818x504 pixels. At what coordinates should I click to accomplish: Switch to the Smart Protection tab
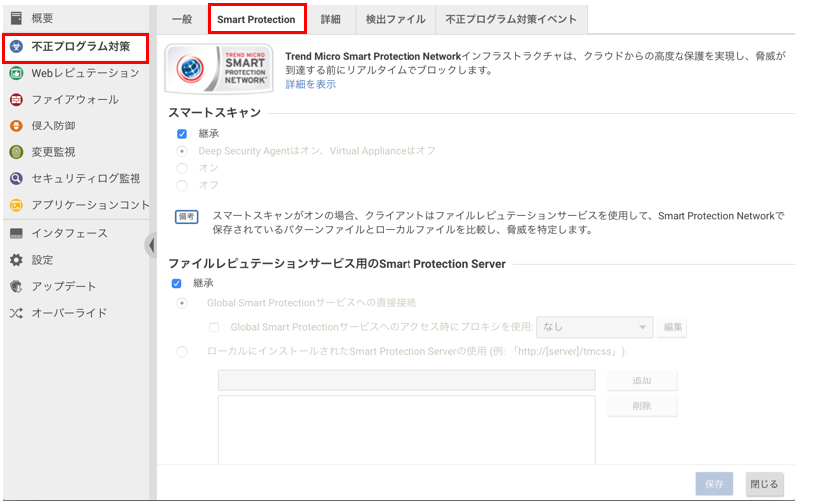257,19
